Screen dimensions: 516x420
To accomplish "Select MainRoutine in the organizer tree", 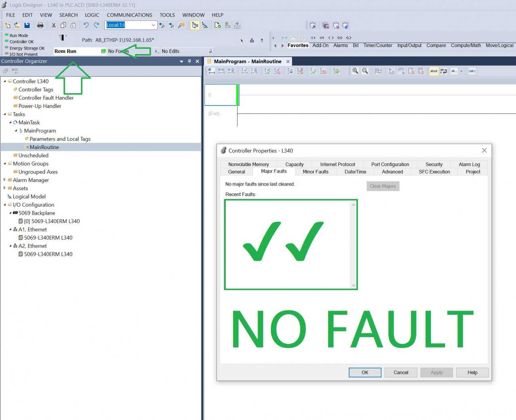I will coord(44,147).
